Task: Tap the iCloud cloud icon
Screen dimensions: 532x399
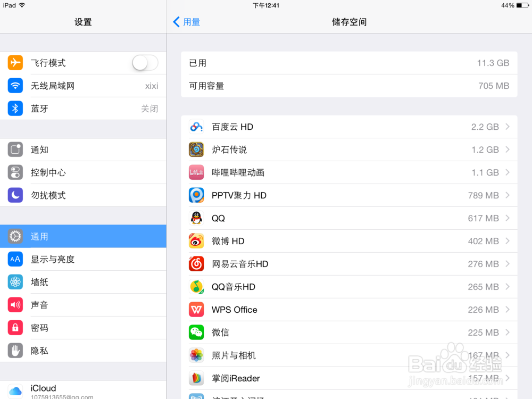Action: pos(15,391)
